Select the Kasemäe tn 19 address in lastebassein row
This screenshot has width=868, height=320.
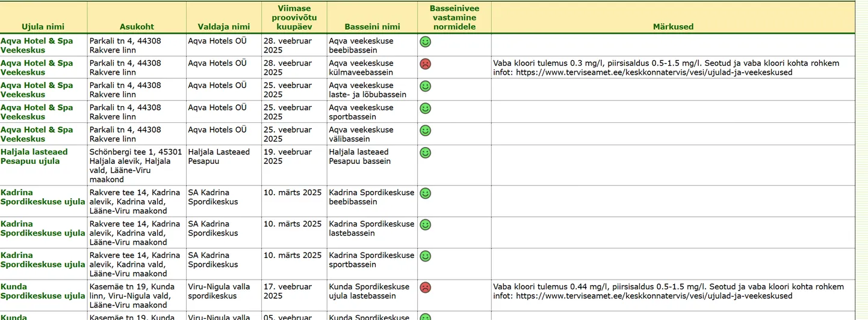coord(137,296)
